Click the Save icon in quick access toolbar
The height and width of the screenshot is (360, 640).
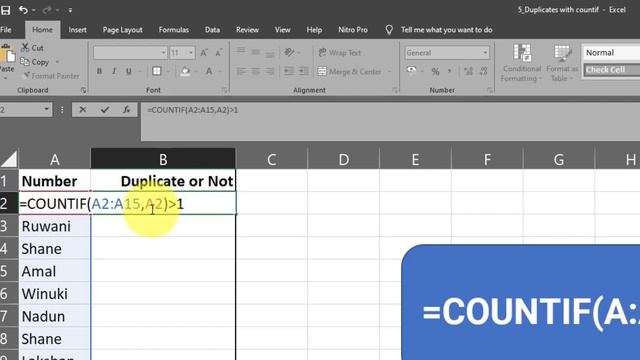click(x=6, y=10)
